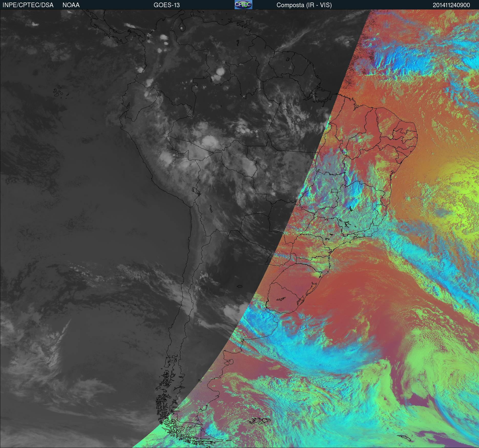Click the NOAA label in the header

[x=71, y=5]
